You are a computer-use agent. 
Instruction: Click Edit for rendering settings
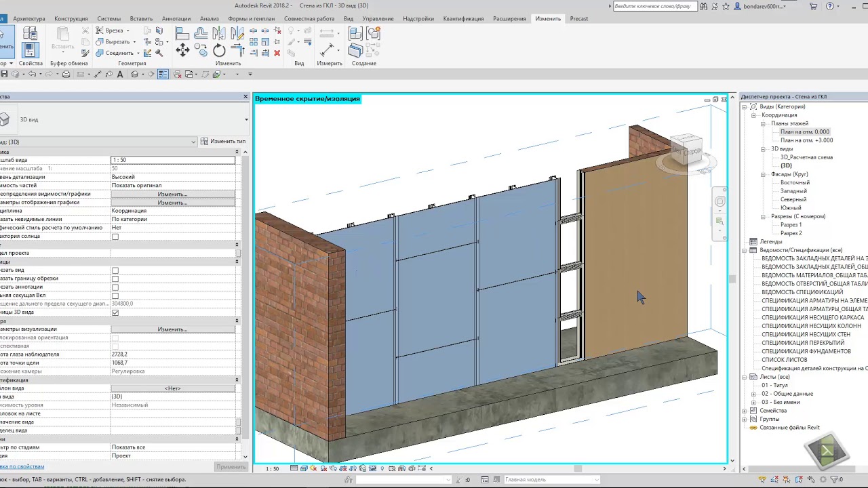point(173,329)
